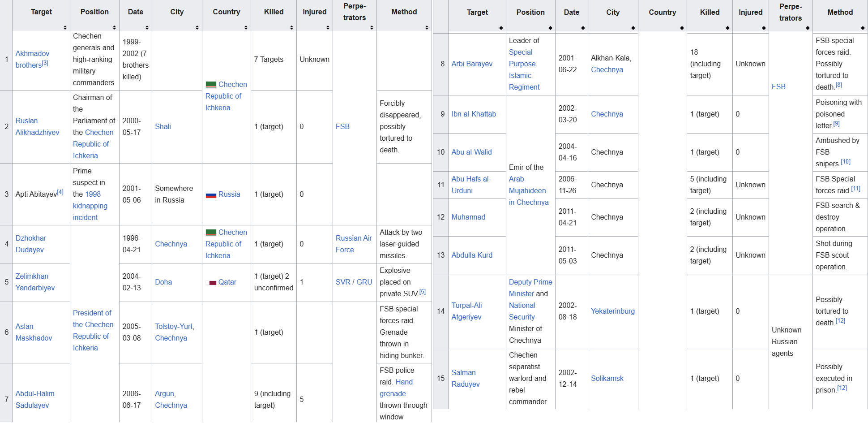Open footnote [3] beside Akhmadov brothers
This screenshot has height=423, width=868.
(45, 63)
